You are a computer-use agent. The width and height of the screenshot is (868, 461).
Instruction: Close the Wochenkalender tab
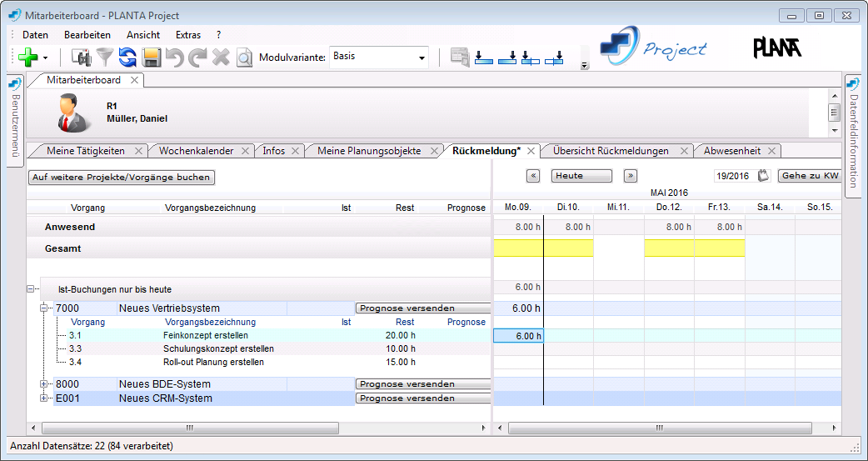(245, 151)
